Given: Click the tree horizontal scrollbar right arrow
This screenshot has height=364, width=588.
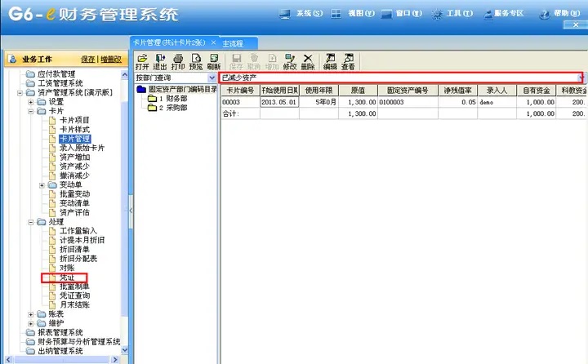Looking at the screenshot, I should tap(115, 359).
